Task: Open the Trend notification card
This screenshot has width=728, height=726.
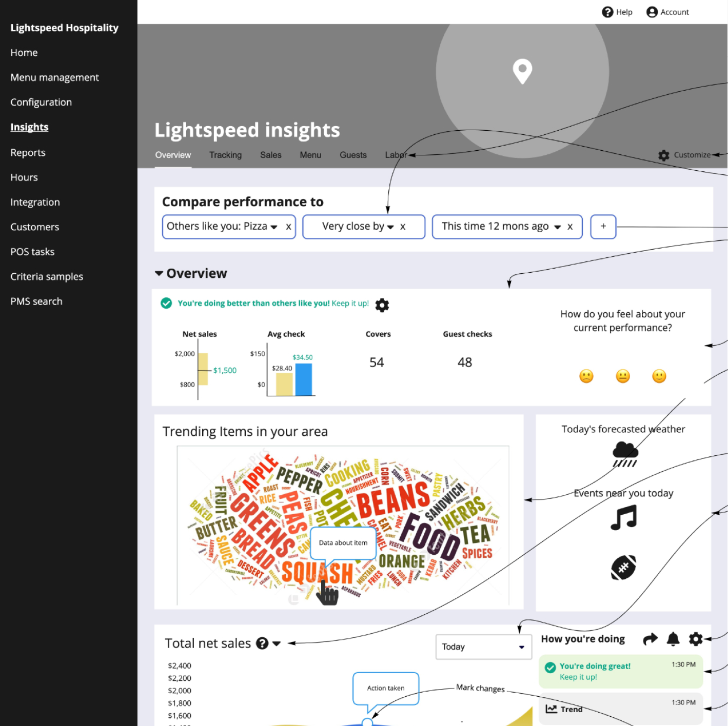Action: [x=621, y=709]
